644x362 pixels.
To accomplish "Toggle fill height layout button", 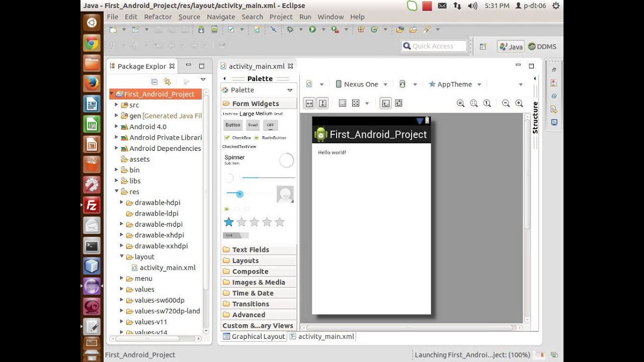I will 323,103.
